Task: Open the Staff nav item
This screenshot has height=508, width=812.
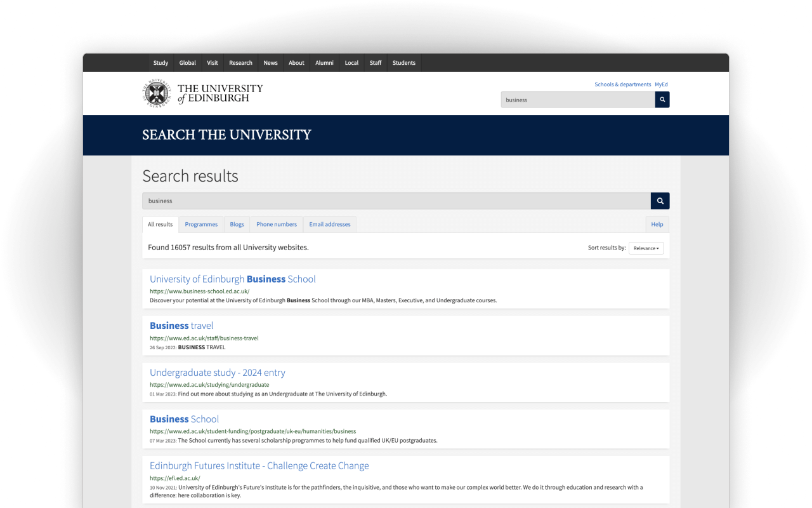Action: pyautogui.click(x=376, y=63)
